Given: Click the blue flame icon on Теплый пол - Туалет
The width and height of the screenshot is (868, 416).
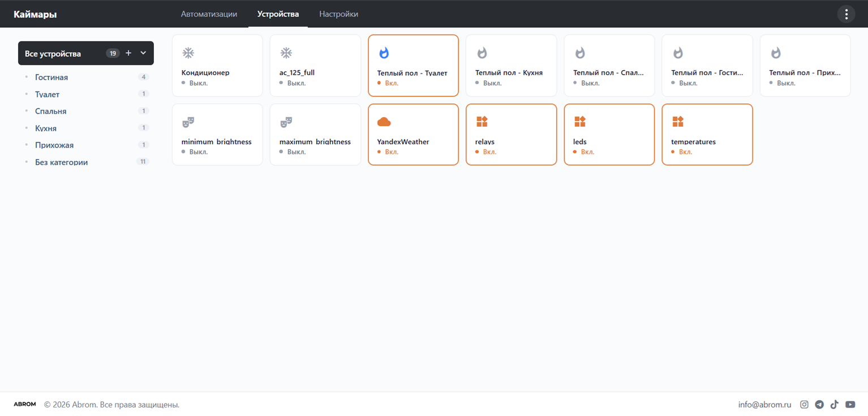Looking at the screenshot, I should coord(384,53).
